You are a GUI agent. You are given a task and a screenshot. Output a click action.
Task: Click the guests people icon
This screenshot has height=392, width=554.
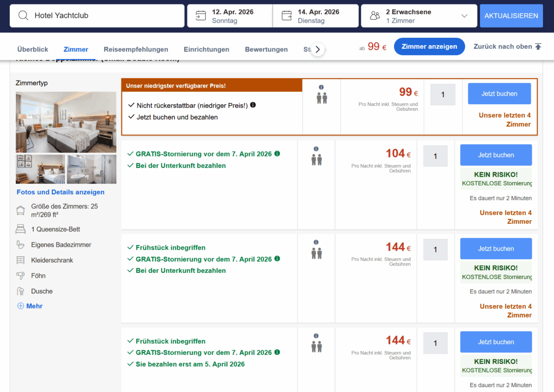pyautogui.click(x=375, y=16)
